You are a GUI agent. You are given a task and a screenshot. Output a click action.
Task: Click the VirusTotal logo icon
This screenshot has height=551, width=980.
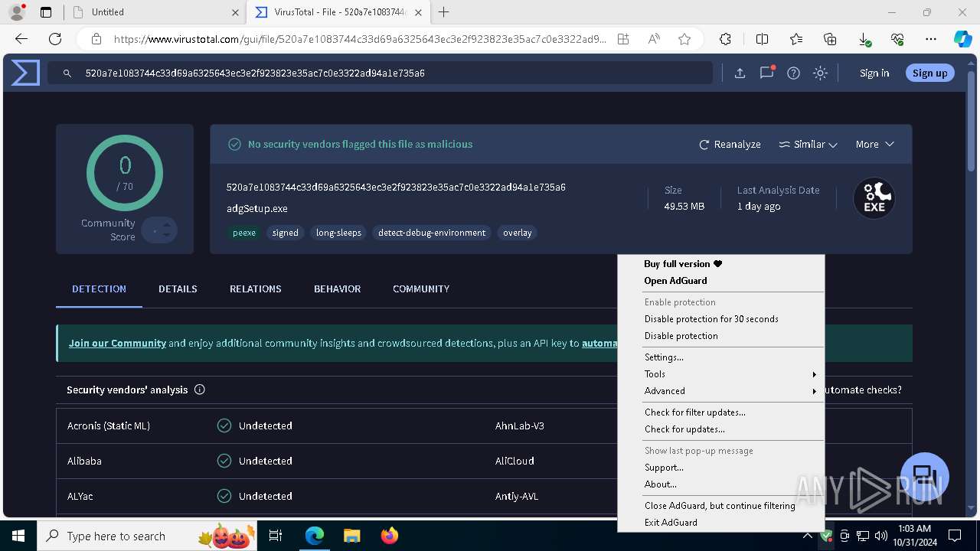(25, 73)
